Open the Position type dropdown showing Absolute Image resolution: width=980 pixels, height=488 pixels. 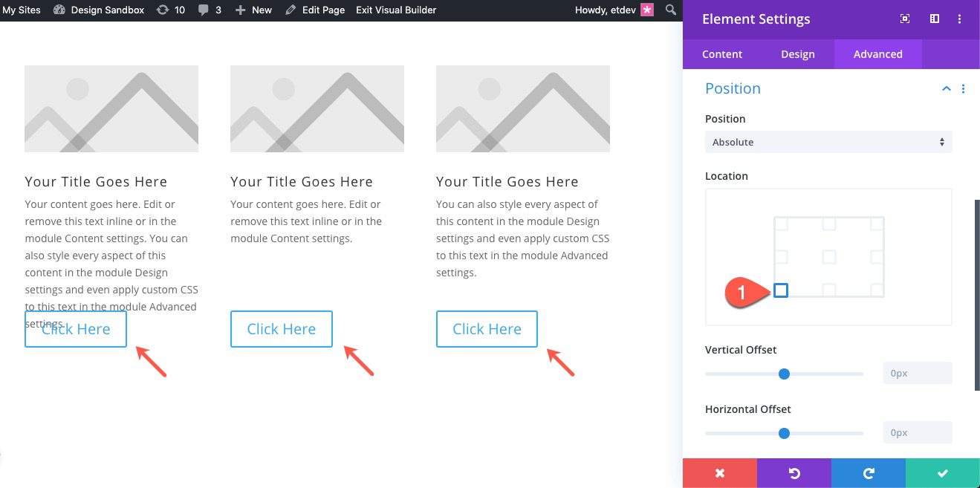[x=828, y=142]
